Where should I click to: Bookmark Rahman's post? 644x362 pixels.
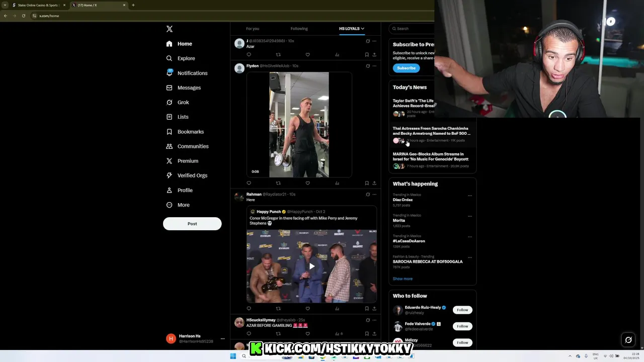(x=367, y=309)
